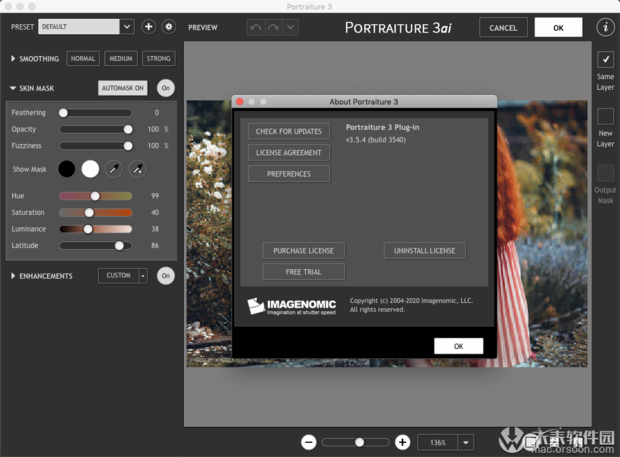Select white Show Mask swatch
The width and height of the screenshot is (620, 457).
pos(90,169)
